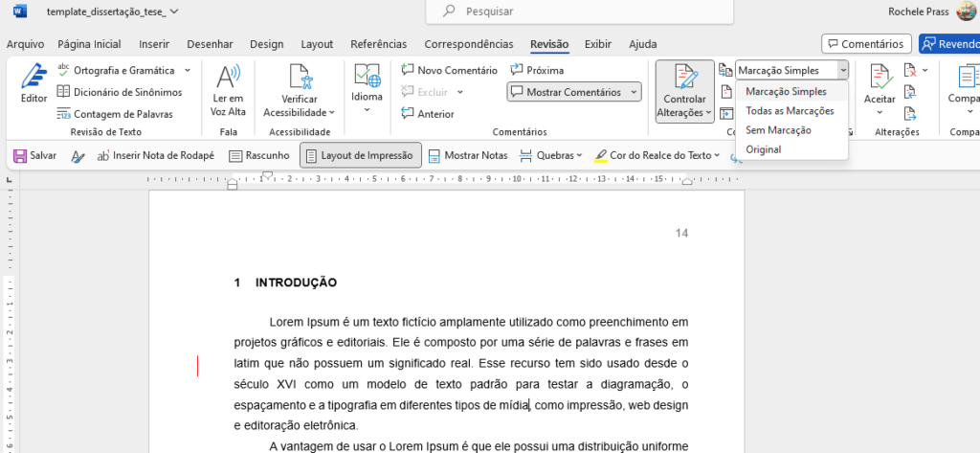Click Inserir Nota de Rodapé
The height and width of the screenshot is (453, 980).
156,155
